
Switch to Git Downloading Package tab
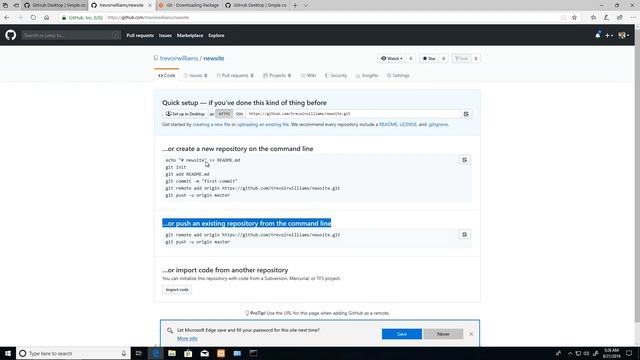coord(189,5)
